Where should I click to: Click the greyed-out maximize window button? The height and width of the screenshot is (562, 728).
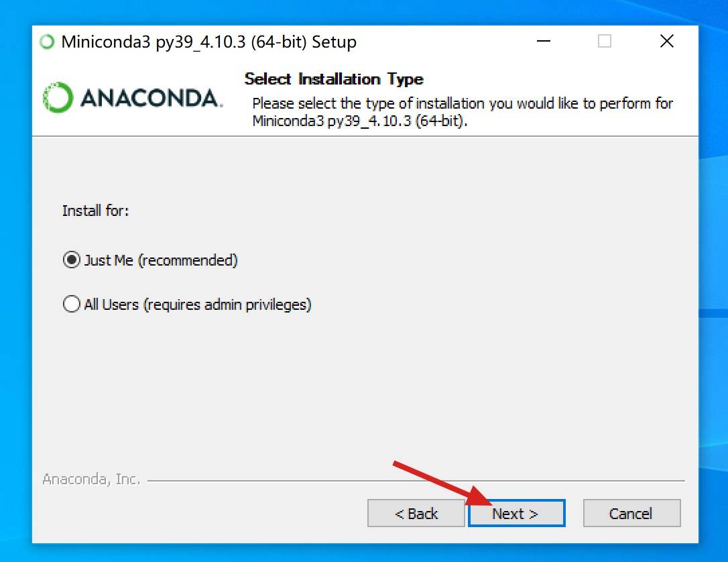(604, 42)
